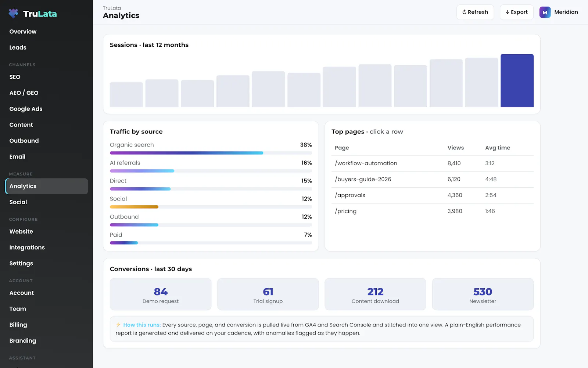The image size is (588, 368).
Task: Open the 61 Trial signup card
Action: click(x=268, y=294)
